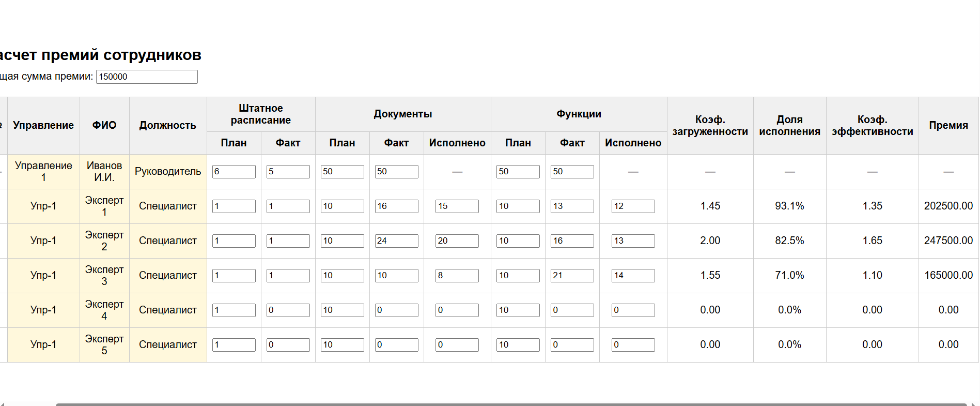Click Иванов И.И. staffing fact field

click(x=288, y=172)
